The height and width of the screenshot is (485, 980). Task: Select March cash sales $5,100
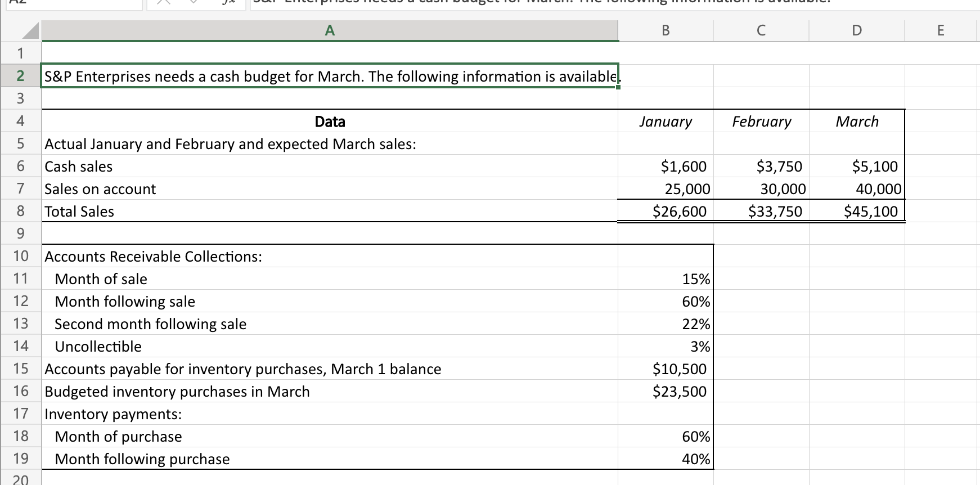(857, 166)
